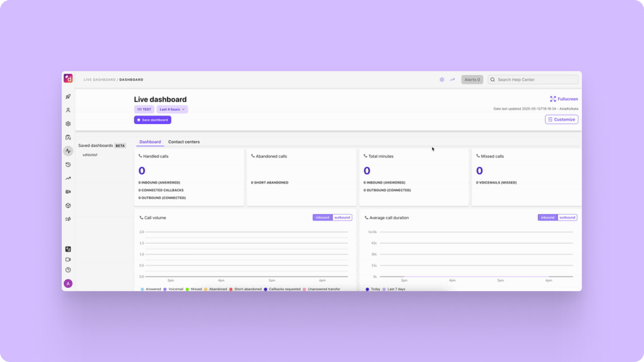Select the live activity waveform icon in the sidebar
The image size is (644, 362).
[x=68, y=151]
